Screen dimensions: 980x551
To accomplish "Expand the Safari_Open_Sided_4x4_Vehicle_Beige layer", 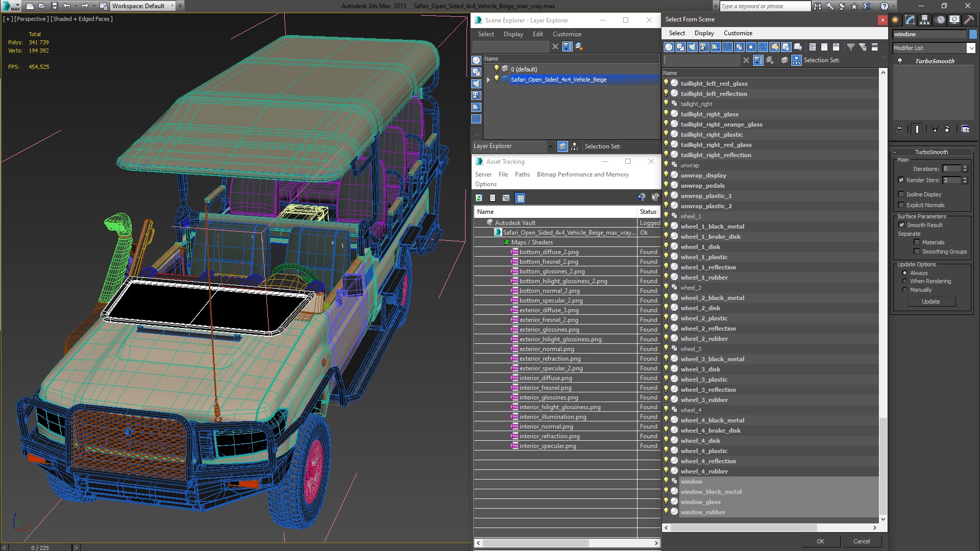I will (x=488, y=80).
